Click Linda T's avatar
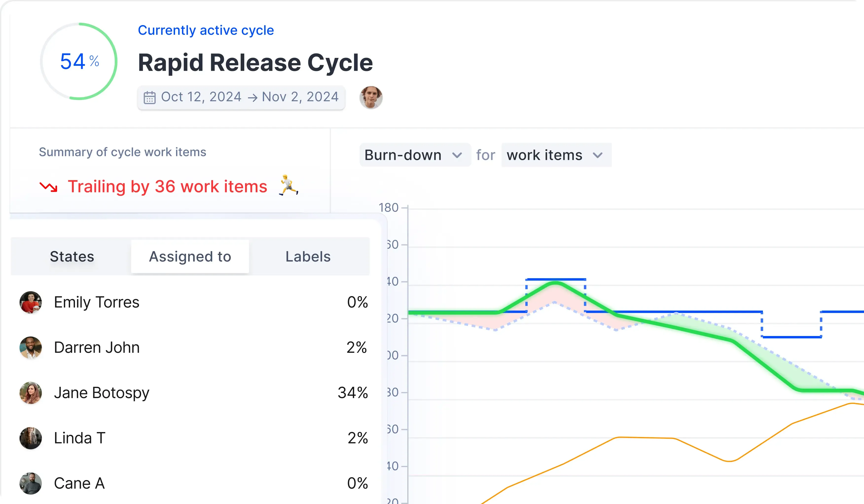 (31, 438)
